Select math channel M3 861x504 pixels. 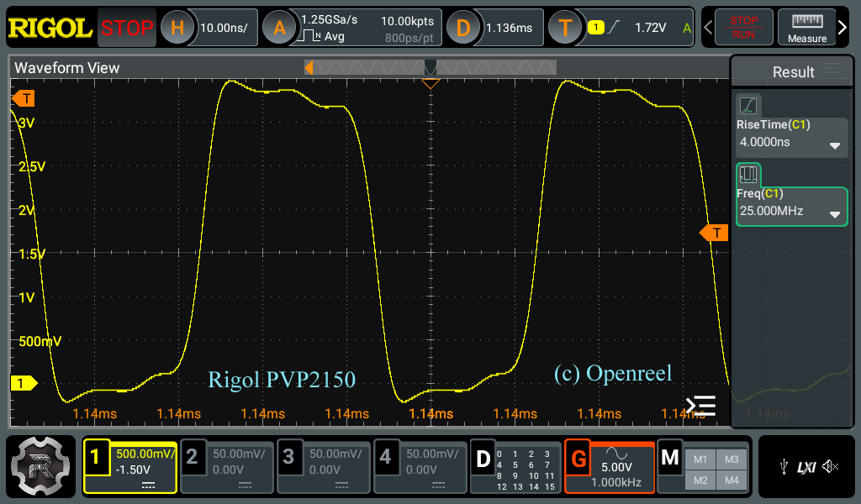(732, 459)
